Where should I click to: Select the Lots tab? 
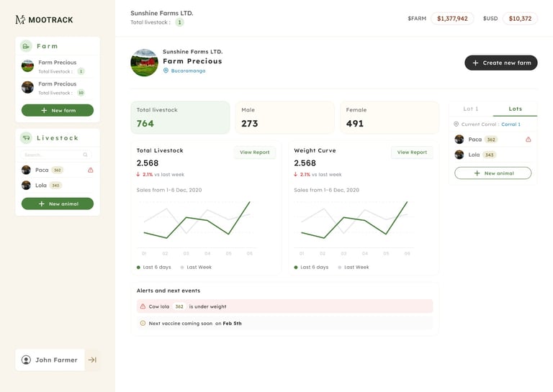(516, 109)
